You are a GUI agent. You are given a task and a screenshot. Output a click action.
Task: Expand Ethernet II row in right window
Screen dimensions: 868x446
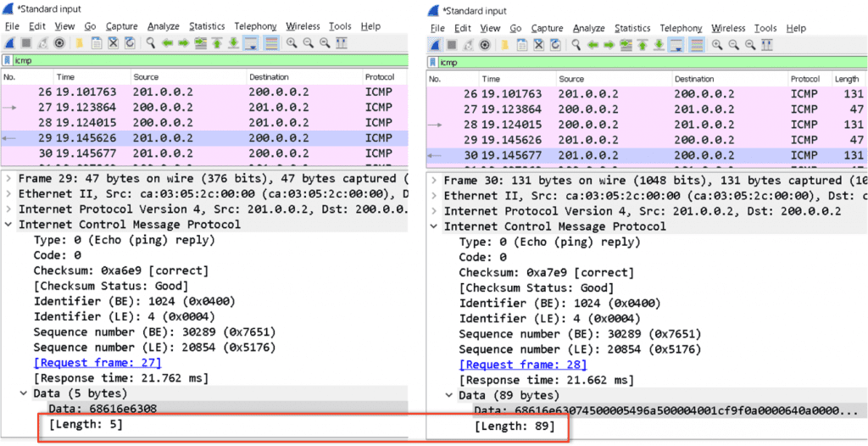pyautogui.click(x=433, y=196)
